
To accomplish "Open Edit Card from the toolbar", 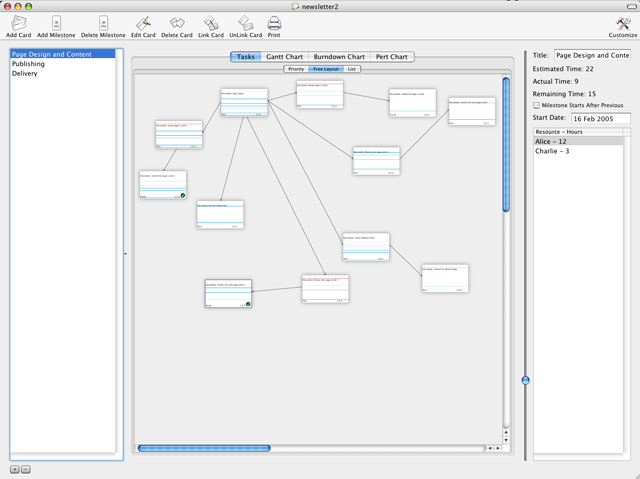I will (x=143, y=22).
